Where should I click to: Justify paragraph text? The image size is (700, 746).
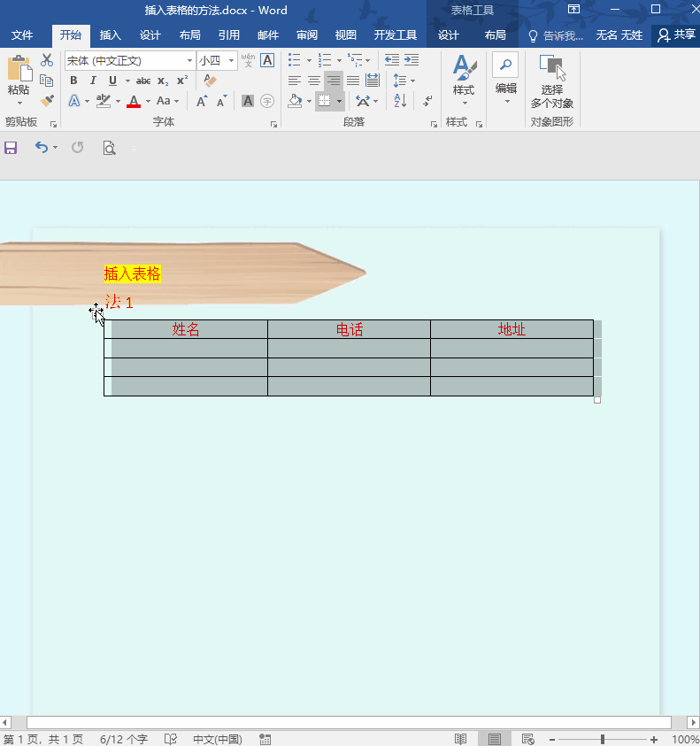tap(353, 81)
